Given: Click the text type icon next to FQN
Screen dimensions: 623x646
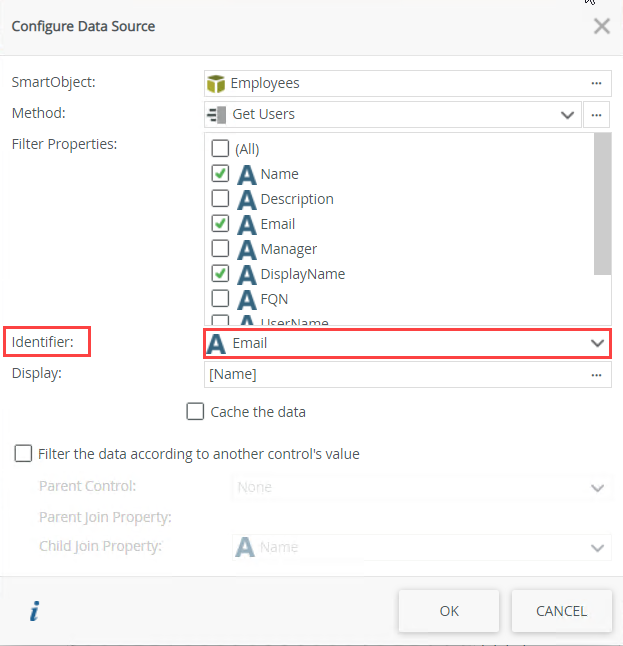Looking at the screenshot, I should click(x=247, y=300).
